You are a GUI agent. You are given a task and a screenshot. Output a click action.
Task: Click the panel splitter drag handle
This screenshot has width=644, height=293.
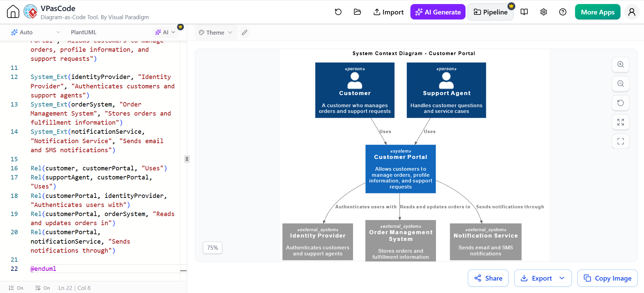[x=187, y=159]
